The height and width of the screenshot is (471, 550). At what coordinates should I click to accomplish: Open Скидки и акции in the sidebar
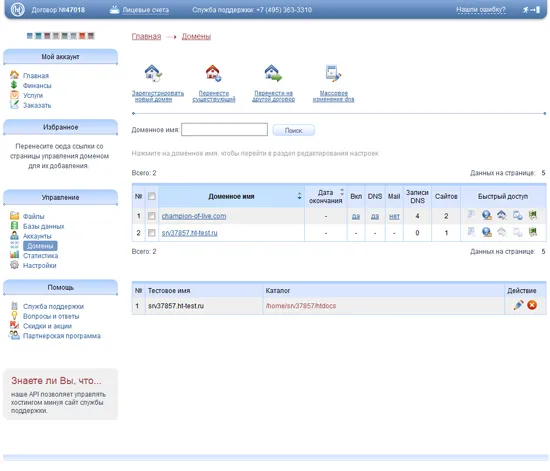coord(47,326)
